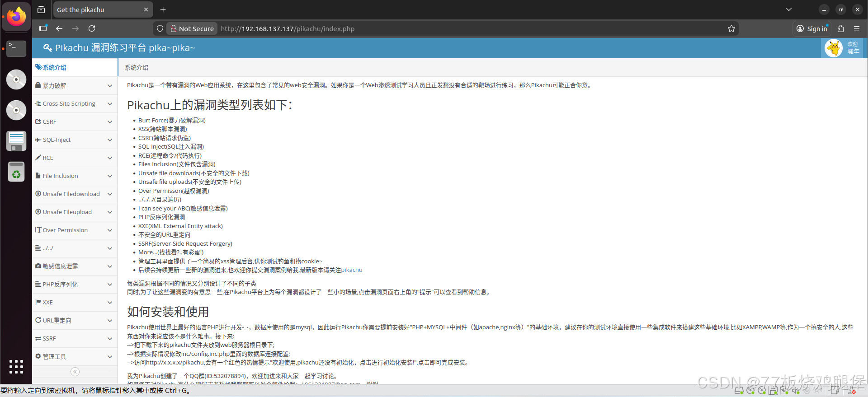Expand the Over Permission chevron

[109, 230]
